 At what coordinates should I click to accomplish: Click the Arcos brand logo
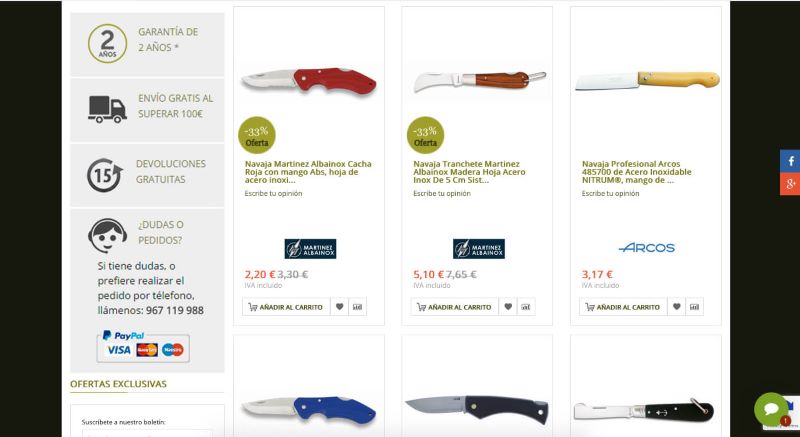point(646,248)
